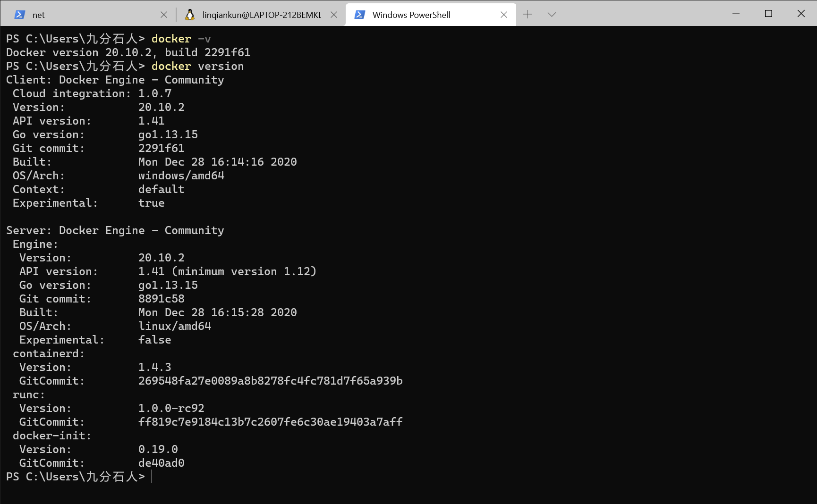The width and height of the screenshot is (817, 504).
Task: Click the "docker version" command text
Action: pos(197,66)
